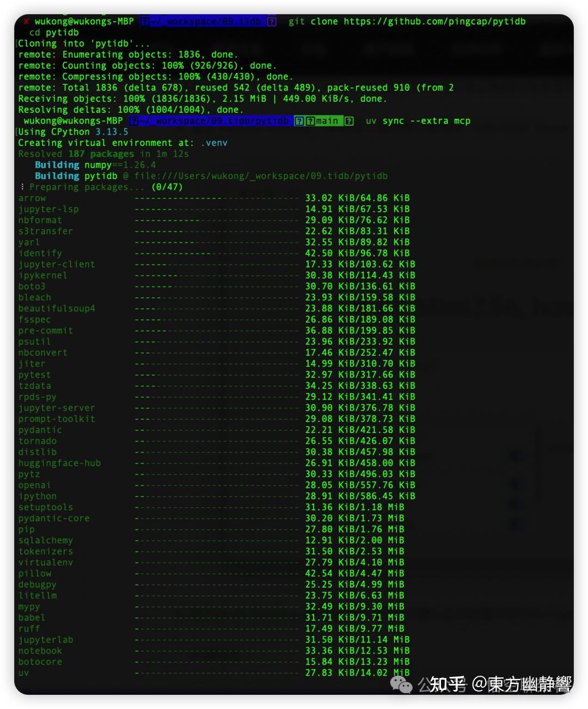Click the 'boto3' package name
This screenshot has width=588, height=709.
click(x=32, y=286)
